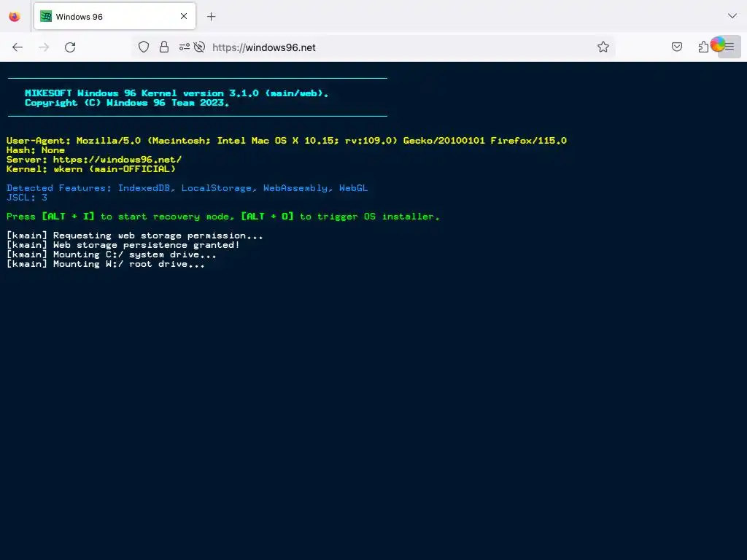Click 'Requesting web storage permission...' log line
Image resolution: width=747 pixels, height=560 pixels.
pyautogui.click(x=134, y=236)
